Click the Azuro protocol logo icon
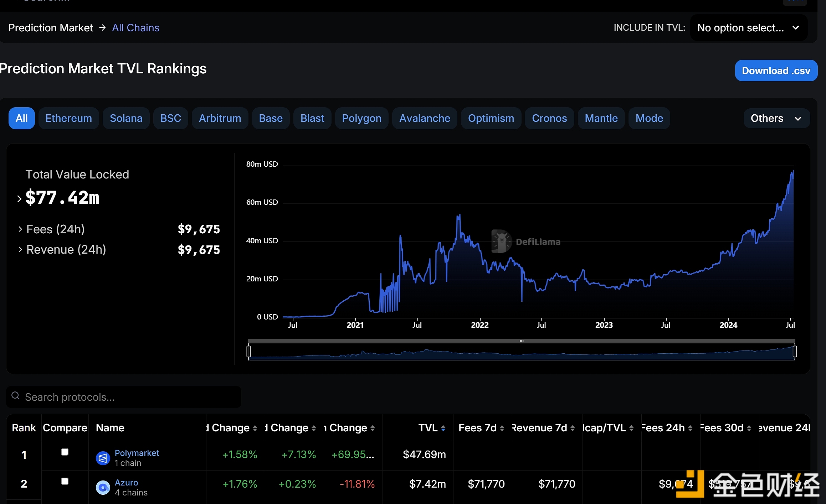Image resolution: width=826 pixels, height=504 pixels. click(x=103, y=488)
